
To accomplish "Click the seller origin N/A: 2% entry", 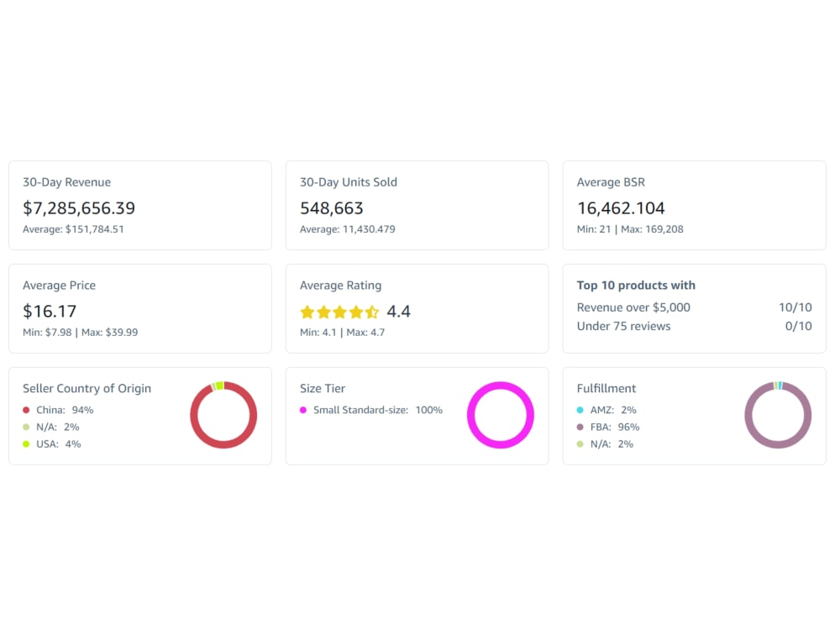I will click(58, 428).
